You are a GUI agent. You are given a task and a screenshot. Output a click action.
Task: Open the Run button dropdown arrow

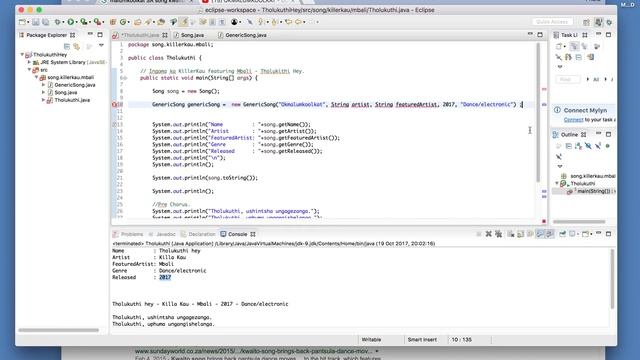click(x=76, y=22)
